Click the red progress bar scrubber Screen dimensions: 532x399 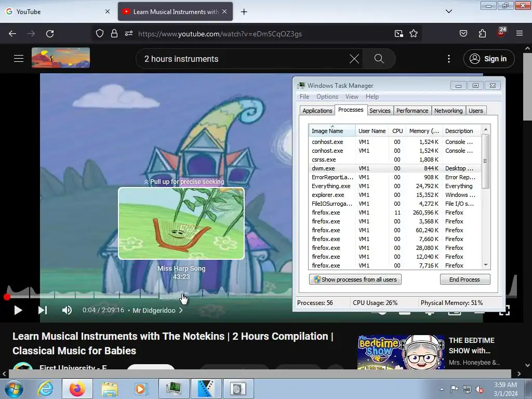(7, 297)
